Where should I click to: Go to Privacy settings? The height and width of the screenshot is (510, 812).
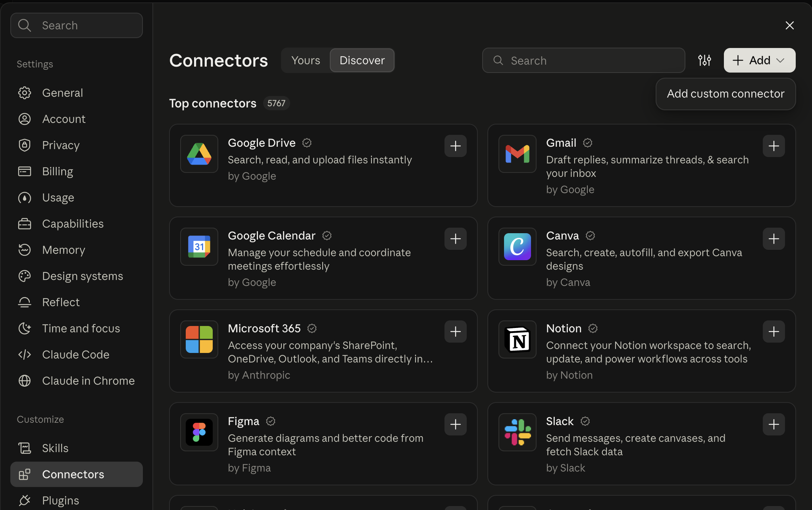coord(77,145)
